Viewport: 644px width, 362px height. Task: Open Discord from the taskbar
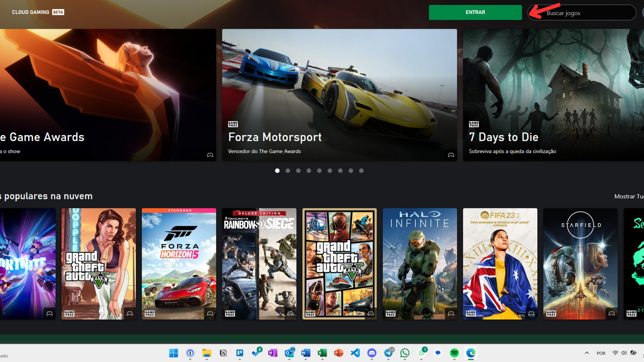pyautogui.click(x=372, y=353)
